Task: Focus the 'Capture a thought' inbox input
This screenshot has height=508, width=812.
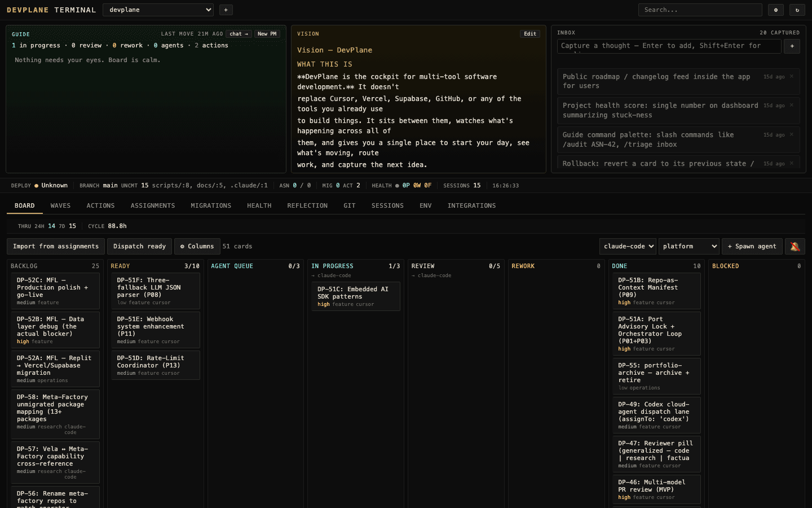Action: pyautogui.click(x=669, y=46)
